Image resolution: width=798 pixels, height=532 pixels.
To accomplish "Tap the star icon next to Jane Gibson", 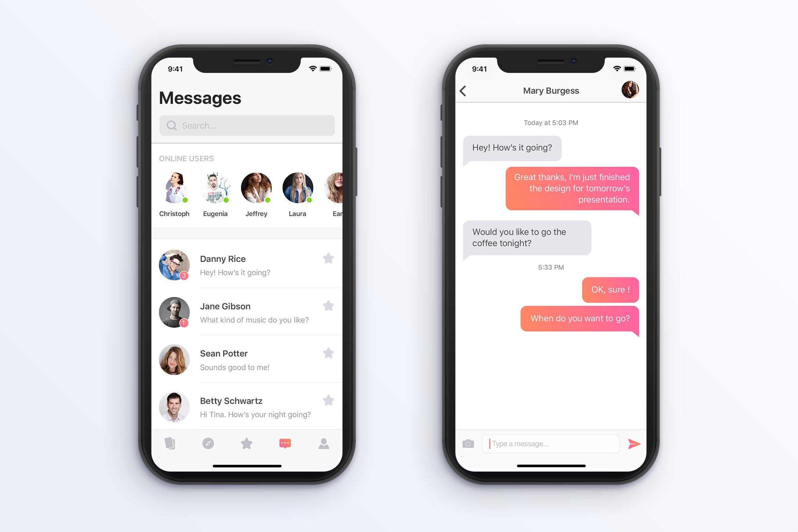I will (328, 306).
